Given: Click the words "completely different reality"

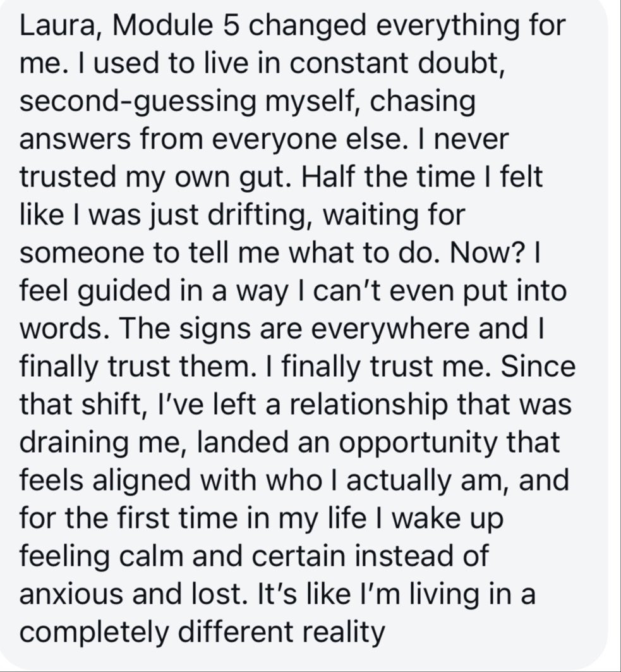Looking at the screenshot, I should click(202, 632).
